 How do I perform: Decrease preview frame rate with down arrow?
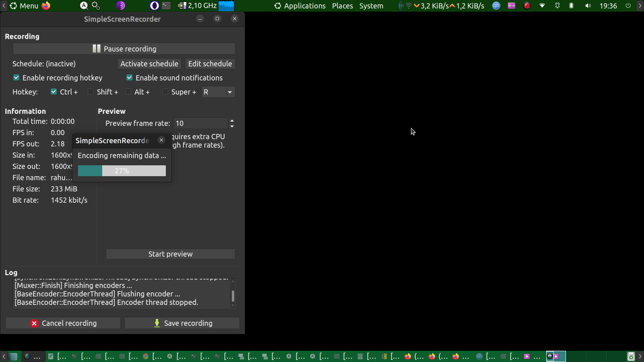[x=232, y=126]
